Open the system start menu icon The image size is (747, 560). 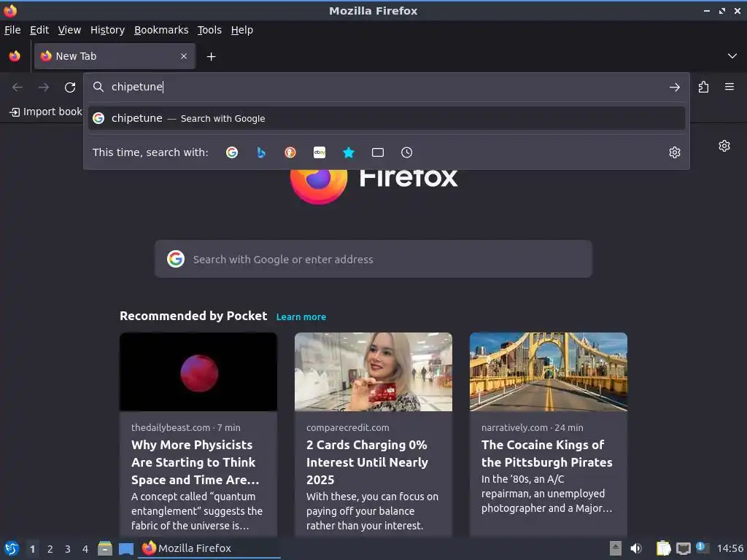12,548
